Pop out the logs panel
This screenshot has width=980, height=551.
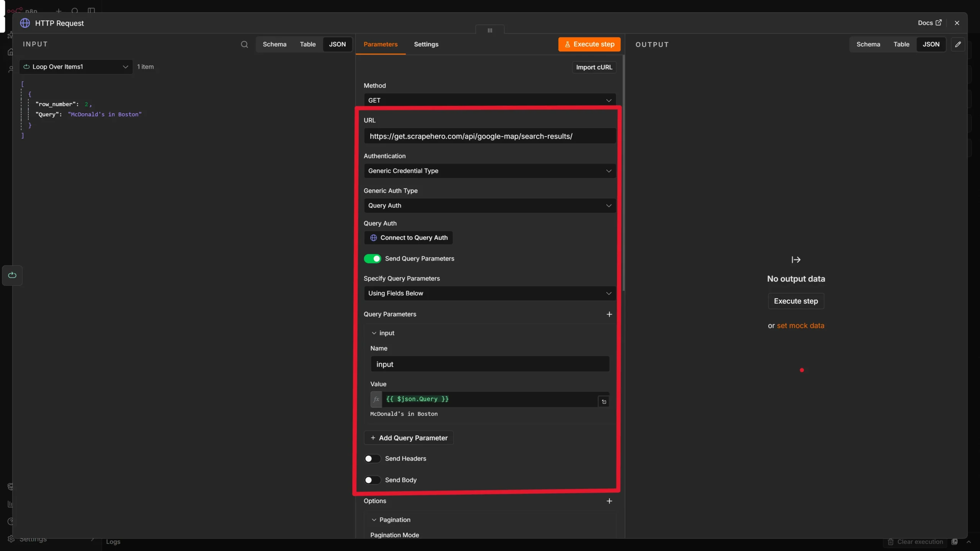click(x=955, y=541)
